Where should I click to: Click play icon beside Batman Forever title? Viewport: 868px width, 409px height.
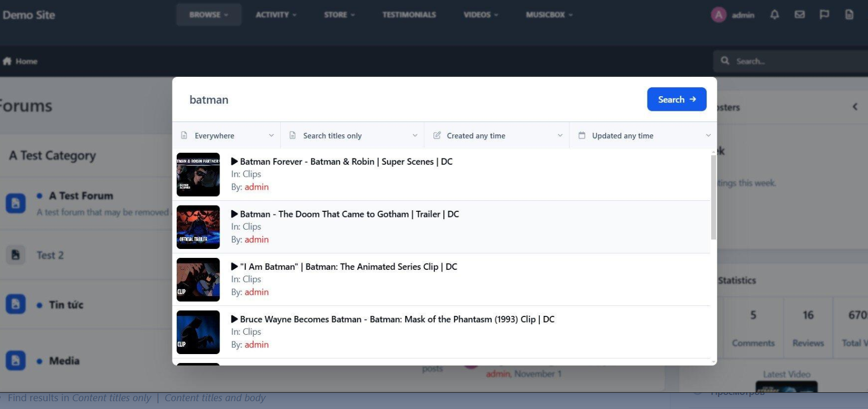(x=235, y=162)
